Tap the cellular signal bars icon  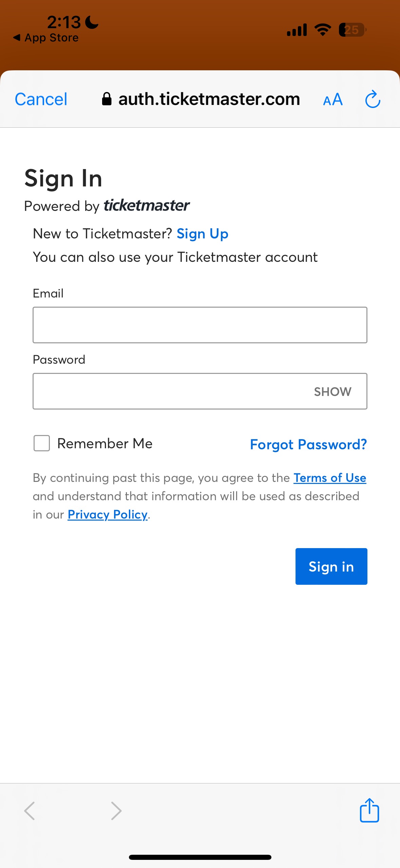point(297,30)
